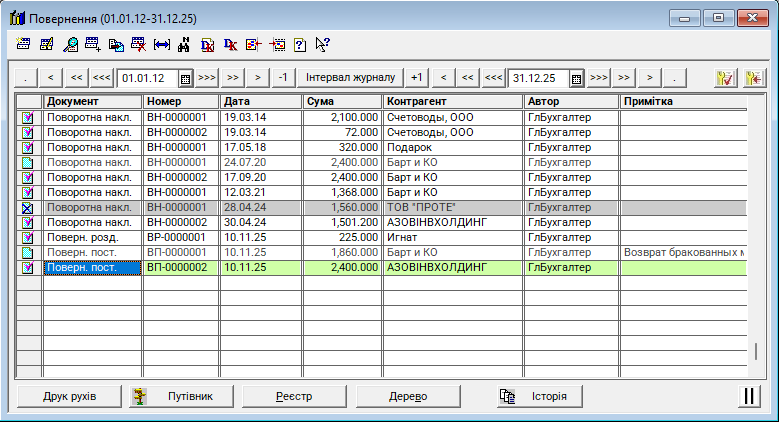The image size is (779, 422).
Task: Toggle status icon of Игнат document row
Action: tap(28, 238)
